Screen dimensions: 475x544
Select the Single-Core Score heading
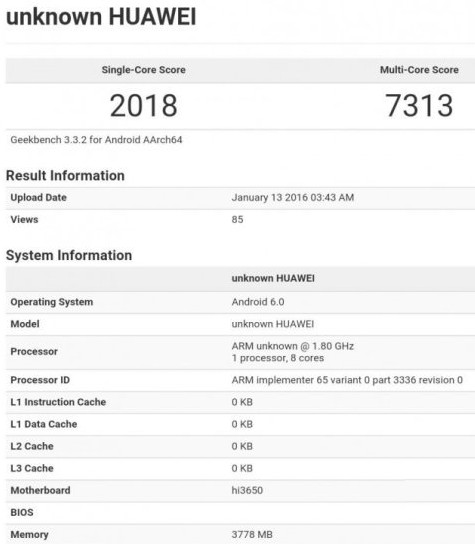[144, 70]
